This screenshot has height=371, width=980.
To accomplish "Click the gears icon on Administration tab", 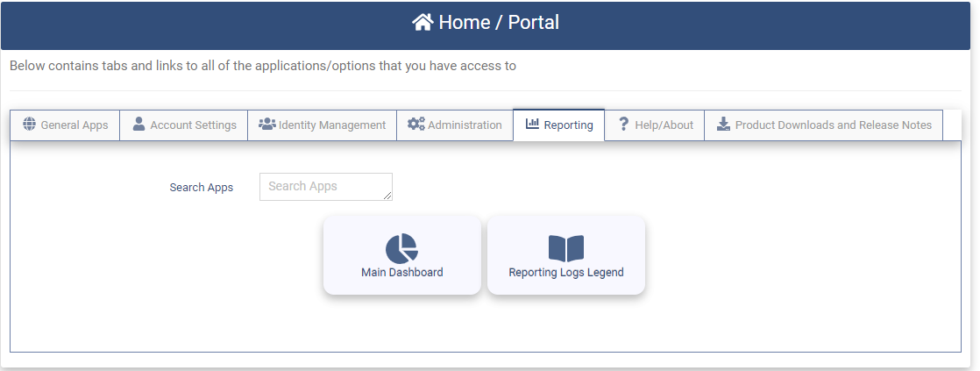I will pyautogui.click(x=415, y=125).
